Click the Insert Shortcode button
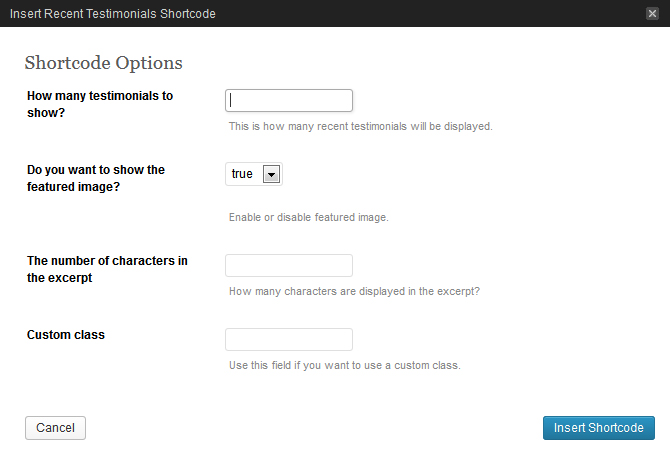 pyautogui.click(x=598, y=428)
